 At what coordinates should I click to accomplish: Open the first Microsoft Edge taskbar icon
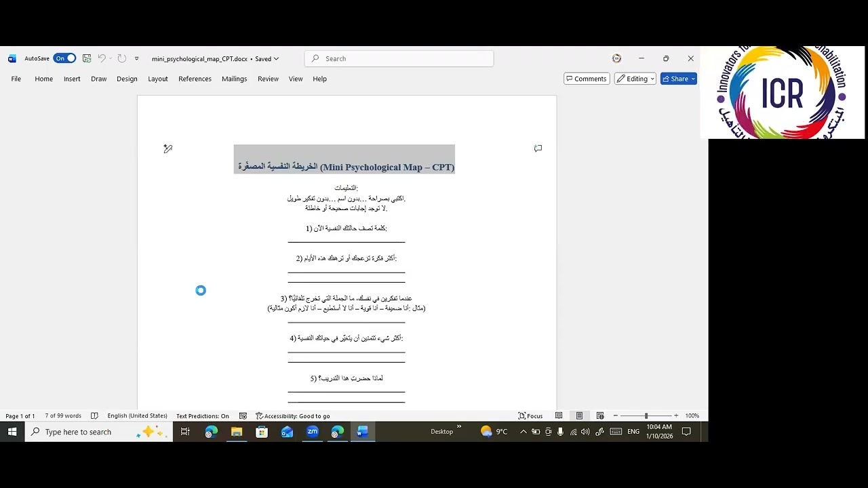pyautogui.click(x=211, y=432)
